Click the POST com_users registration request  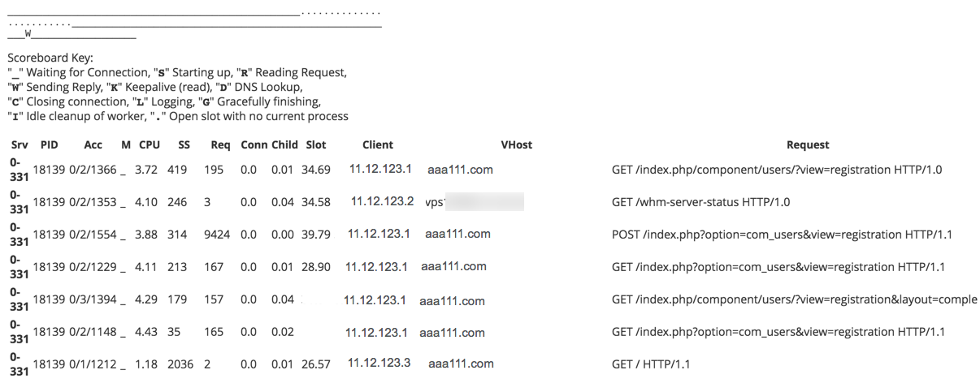(x=782, y=235)
